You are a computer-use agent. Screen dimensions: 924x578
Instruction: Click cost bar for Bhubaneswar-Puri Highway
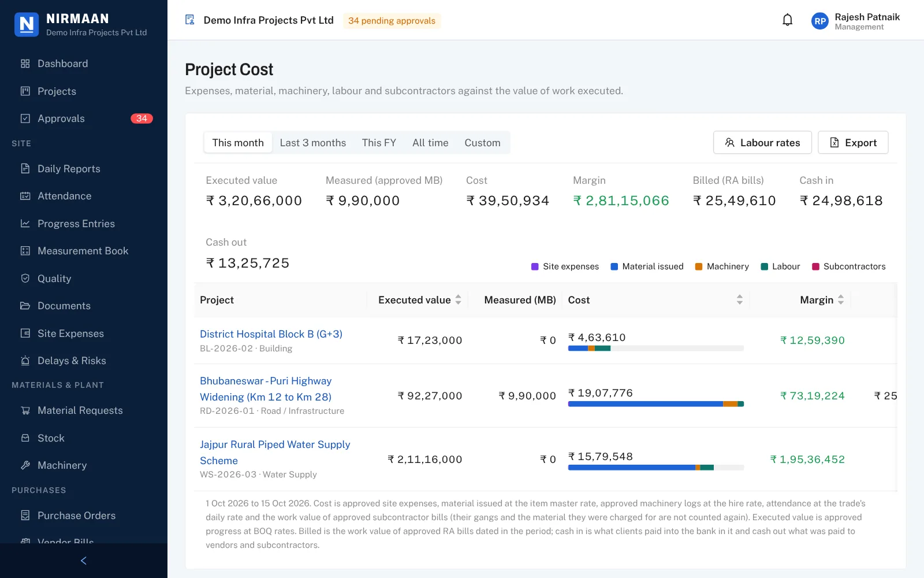pos(655,404)
